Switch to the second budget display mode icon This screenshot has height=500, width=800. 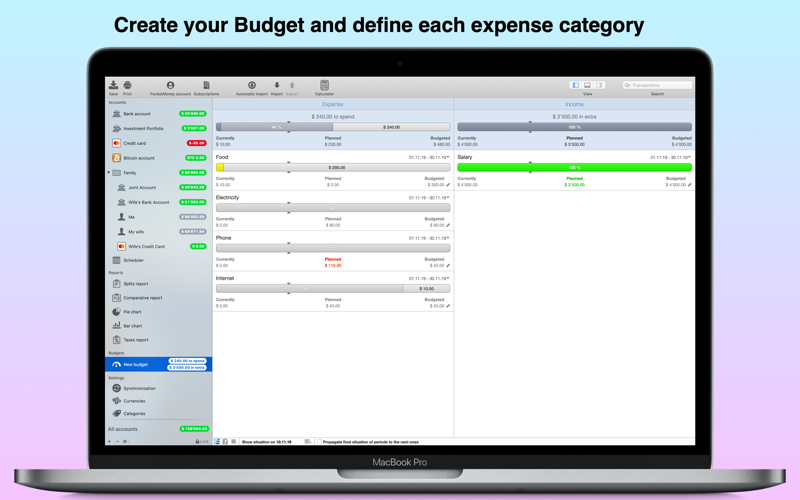(x=225, y=441)
